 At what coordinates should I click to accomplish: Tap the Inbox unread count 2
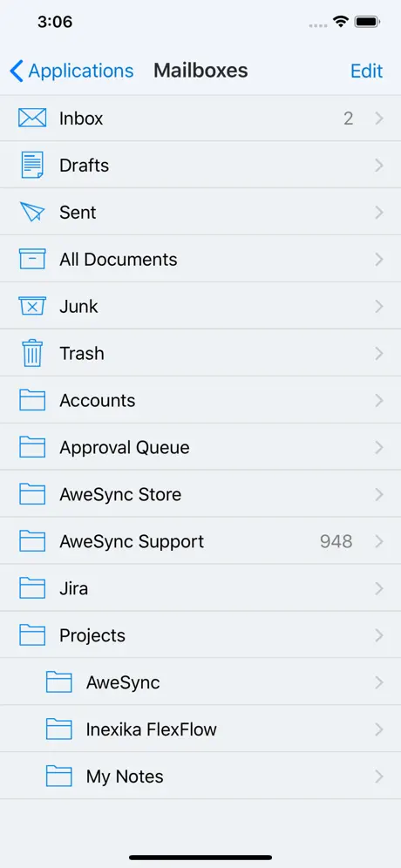[349, 119]
